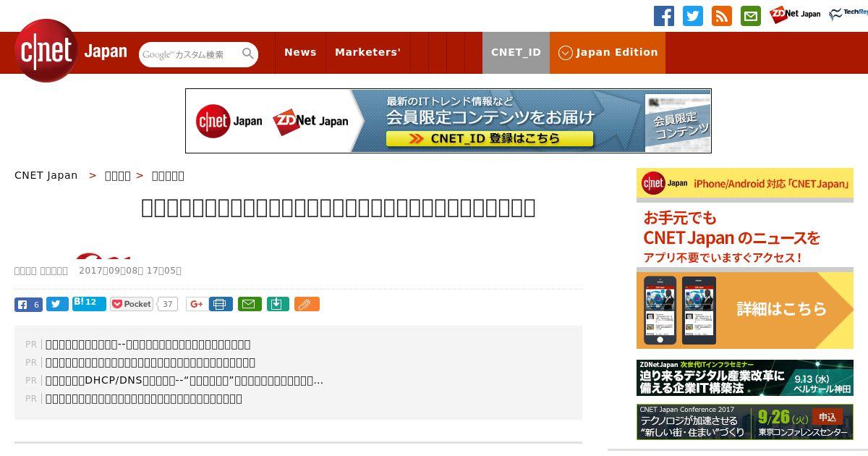Click the orange paperclip clip icon
This screenshot has width=868, height=456.
point(307,304)
